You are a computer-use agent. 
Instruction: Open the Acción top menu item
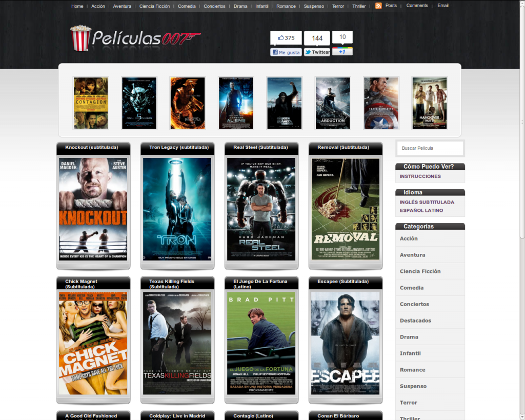98,6
